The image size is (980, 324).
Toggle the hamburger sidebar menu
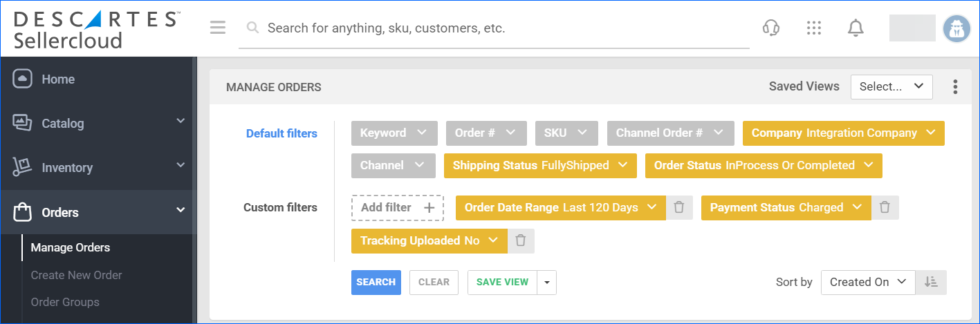[218, 28]
